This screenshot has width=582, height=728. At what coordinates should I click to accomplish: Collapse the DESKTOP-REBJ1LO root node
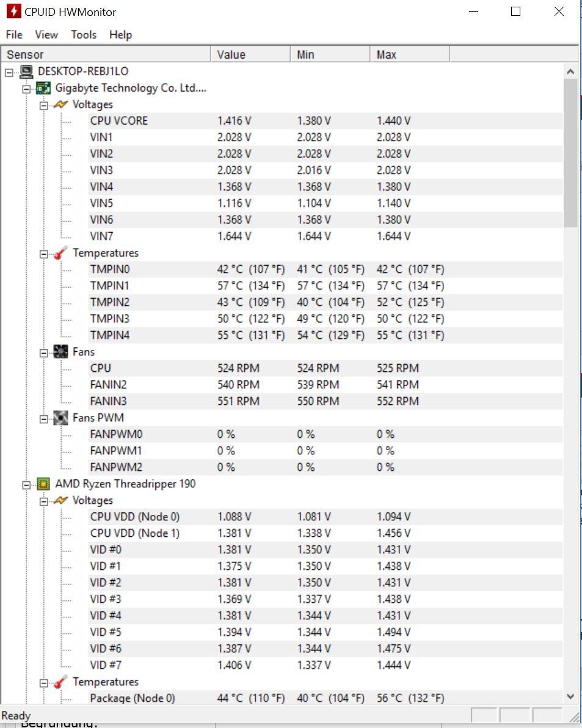coord(9,72)
